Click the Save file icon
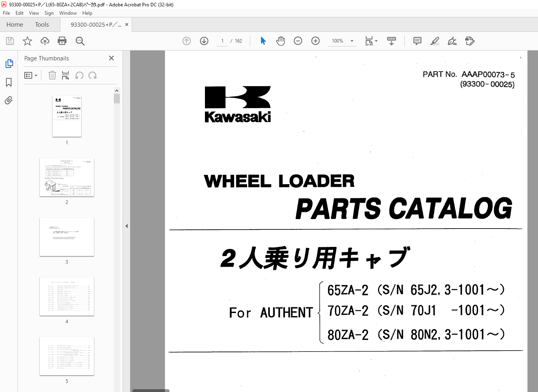The height and width of the screenshot is (392, 538). 10,41
